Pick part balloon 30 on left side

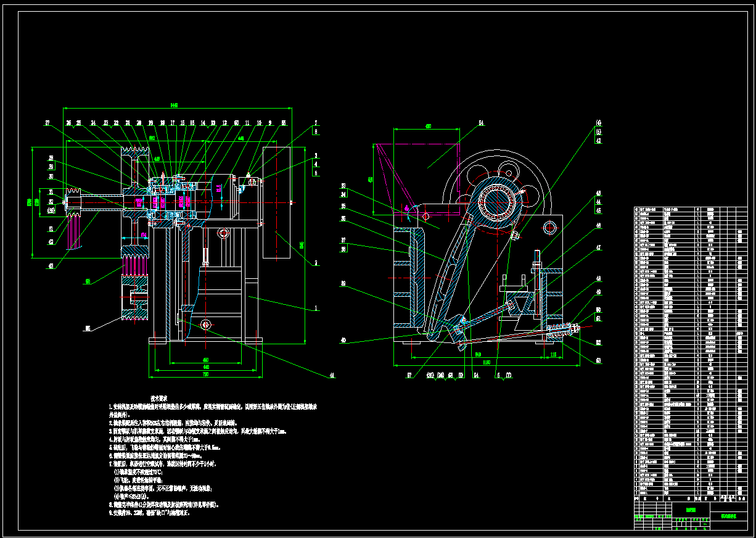(51, 176)
